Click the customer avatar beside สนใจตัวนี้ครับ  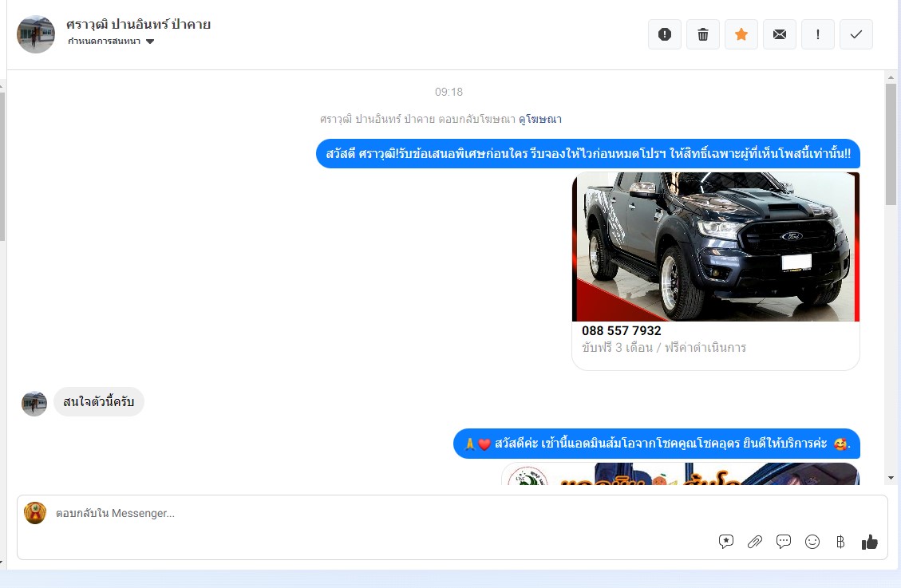(34, 403)
